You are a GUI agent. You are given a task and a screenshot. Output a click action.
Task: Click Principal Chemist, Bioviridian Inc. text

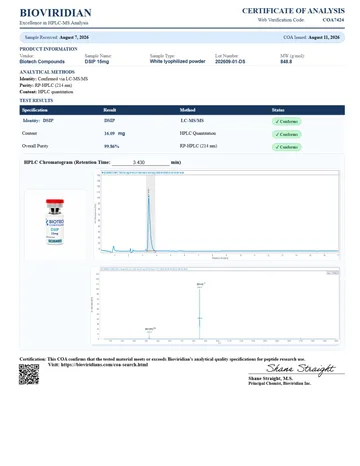click(x=280, y=383)
